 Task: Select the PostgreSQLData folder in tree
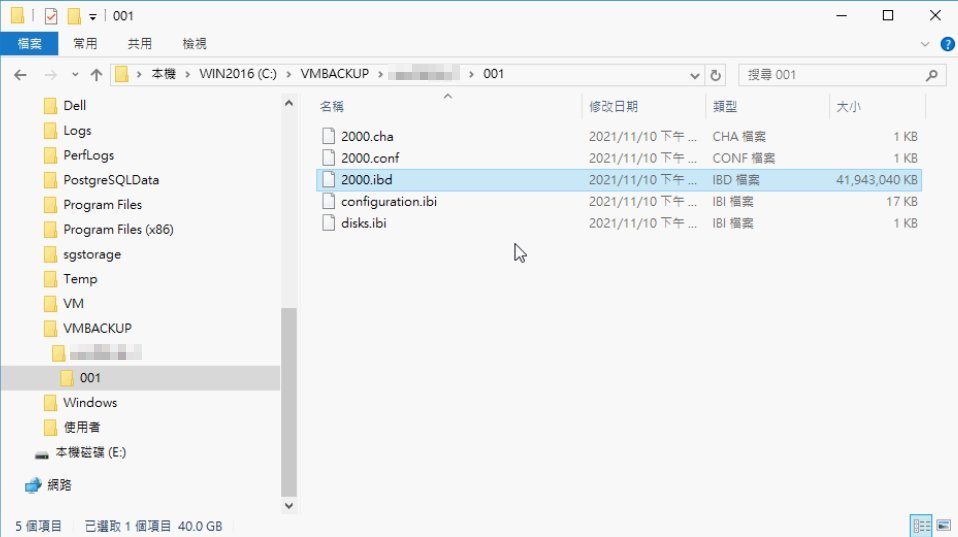(x=110, y=180)
